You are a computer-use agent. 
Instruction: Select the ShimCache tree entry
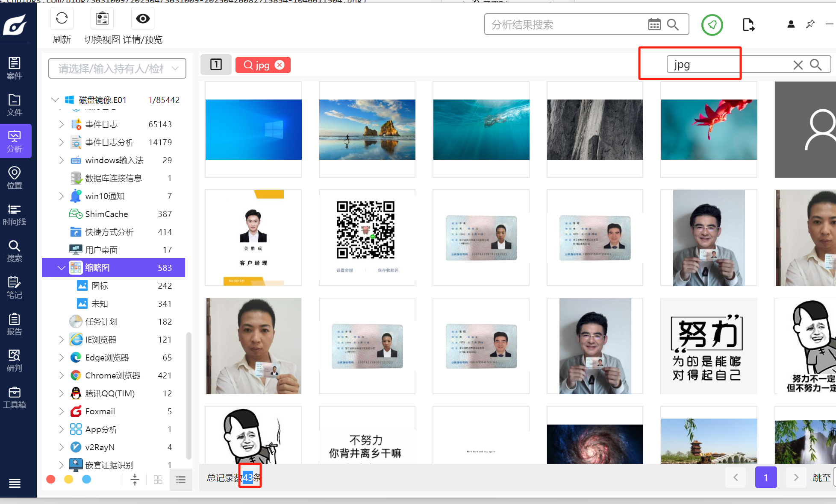click(x=106, y=214)
